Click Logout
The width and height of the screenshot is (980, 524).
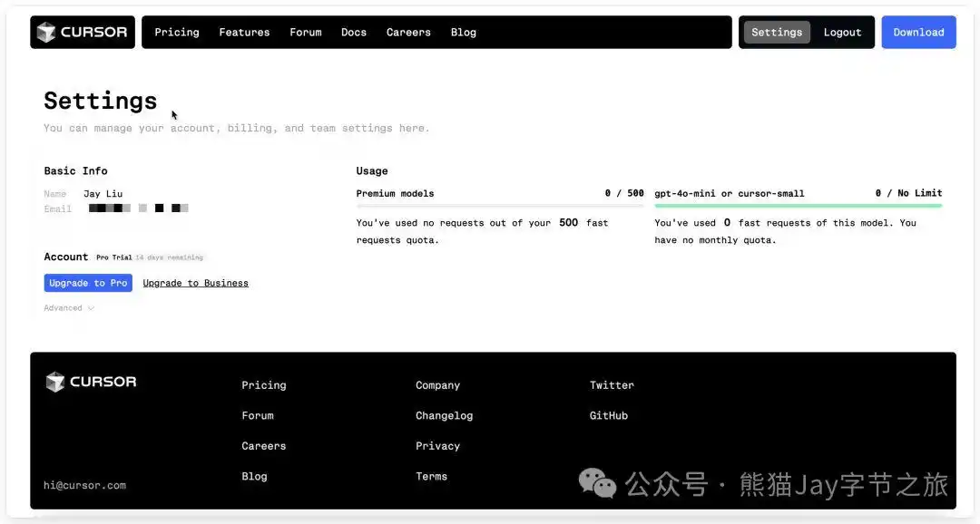point(842,32)
